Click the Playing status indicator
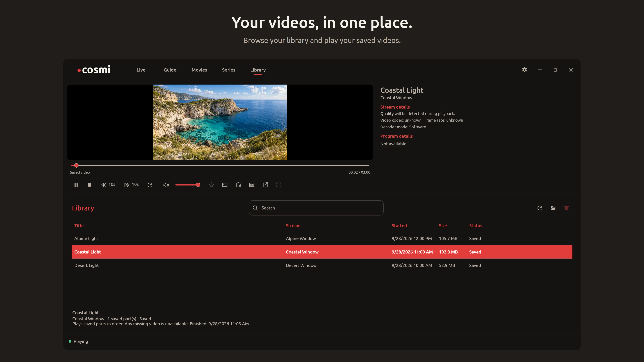 (78, 341)
